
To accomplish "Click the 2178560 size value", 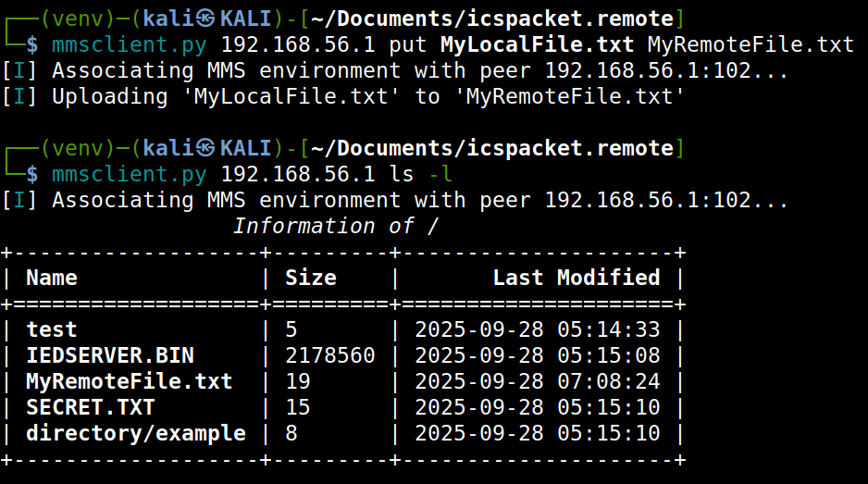I will pos(330,355).
